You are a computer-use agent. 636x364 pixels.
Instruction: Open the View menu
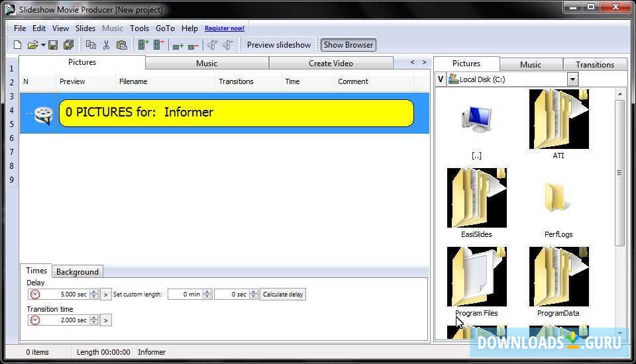coord(60,28)
